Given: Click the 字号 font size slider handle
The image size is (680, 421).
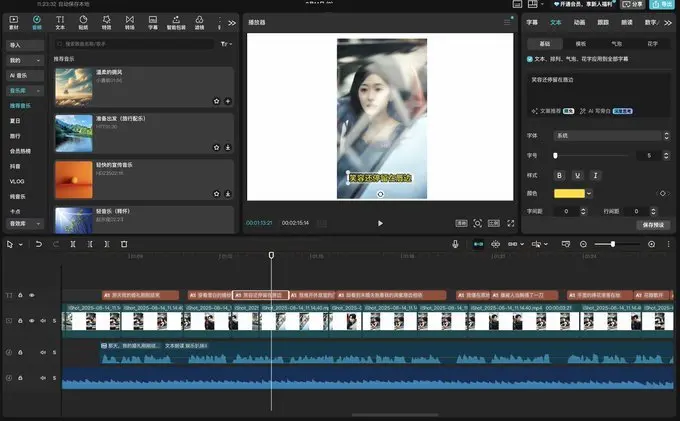Looking at the screenshot, I should 555,156.
